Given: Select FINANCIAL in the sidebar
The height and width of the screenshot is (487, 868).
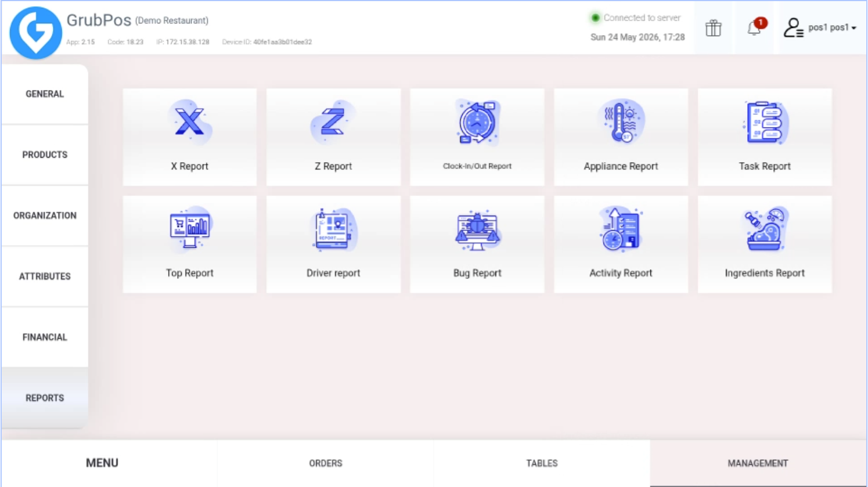Looking at the screenshot, I should (45, 337).
